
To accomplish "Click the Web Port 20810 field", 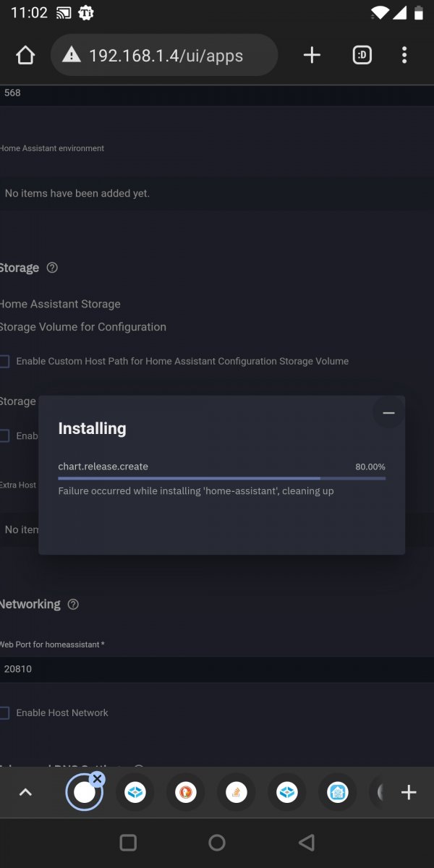I will tap(217, 669).
